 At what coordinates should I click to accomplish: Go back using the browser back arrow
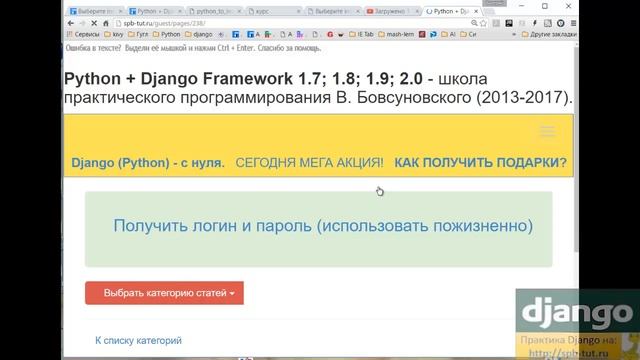click(71, 23)
